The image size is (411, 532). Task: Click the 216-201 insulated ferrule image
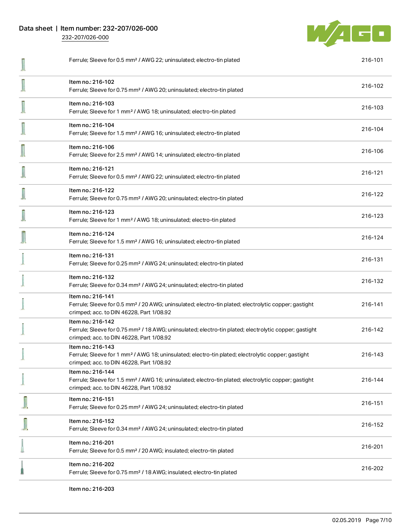pos(22,446)
